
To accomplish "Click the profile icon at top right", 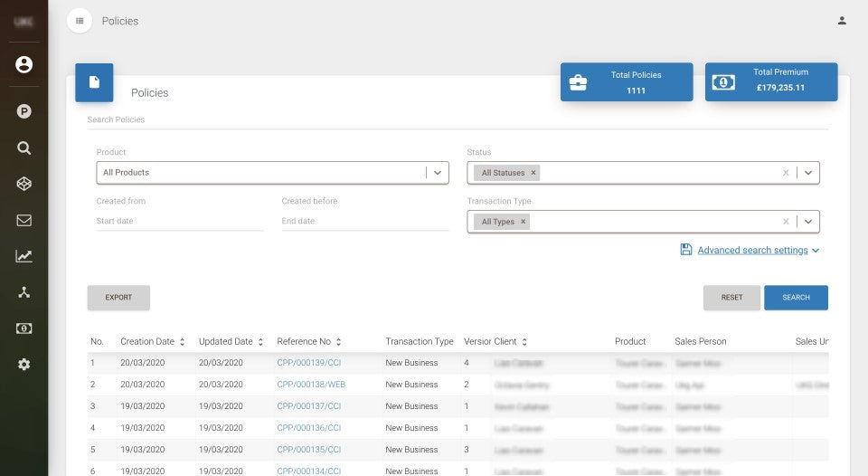I will 842,21.
